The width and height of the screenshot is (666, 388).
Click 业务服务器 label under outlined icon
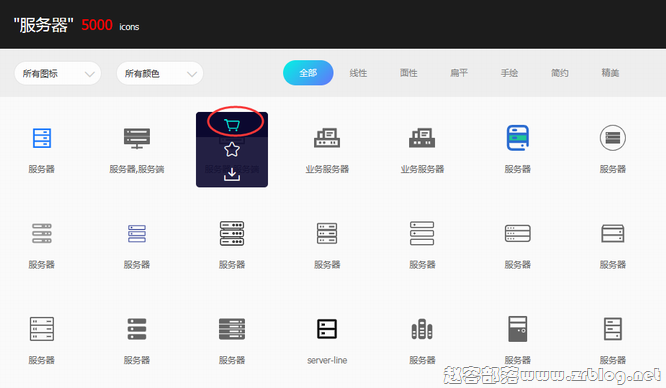coord(327,169)
